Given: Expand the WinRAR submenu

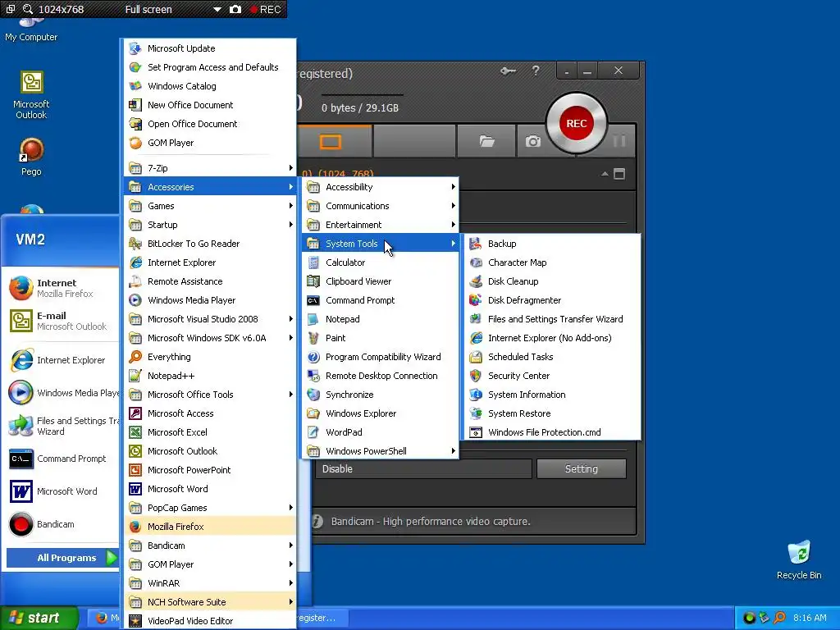Looking at the screenshot, I should pyautogui.click(x=210, y=583).
